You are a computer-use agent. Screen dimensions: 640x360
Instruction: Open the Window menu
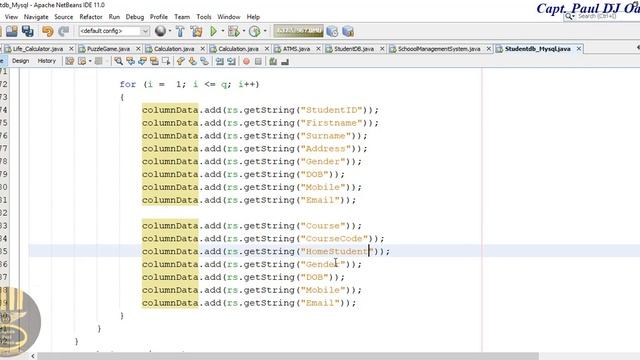229,17
